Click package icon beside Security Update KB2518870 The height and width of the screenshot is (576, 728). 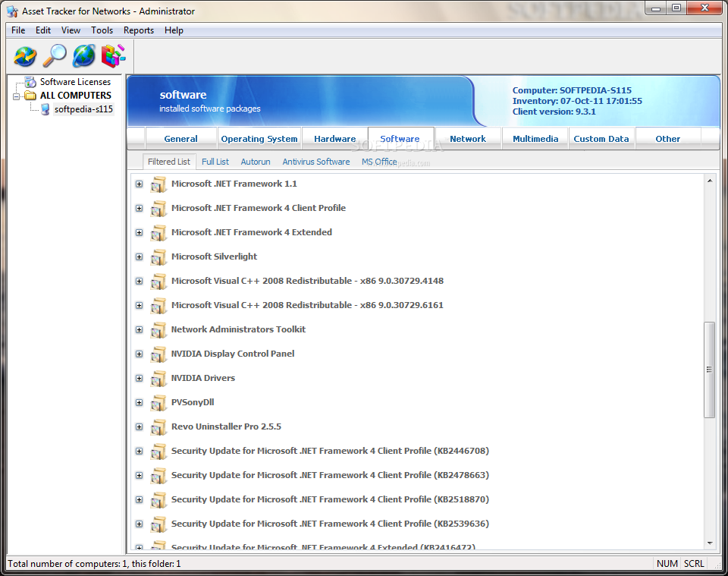[x=158, y=500]
